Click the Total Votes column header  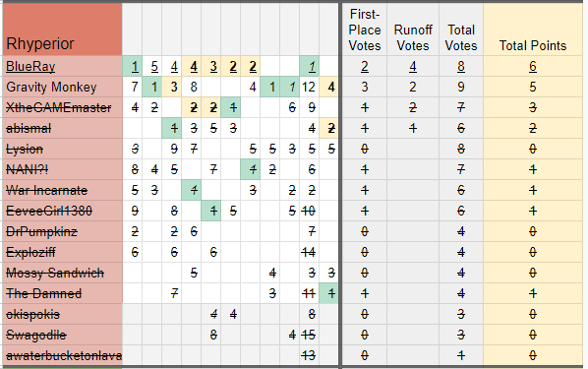coord(461,30)
